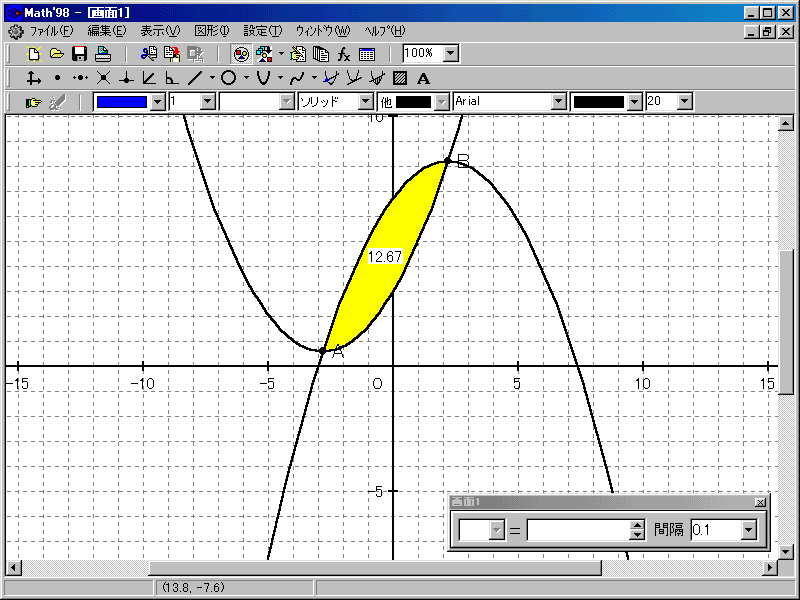800x600 pixels.
Task: Open the 100% zoom dropdown
Action: coord(450,54)
